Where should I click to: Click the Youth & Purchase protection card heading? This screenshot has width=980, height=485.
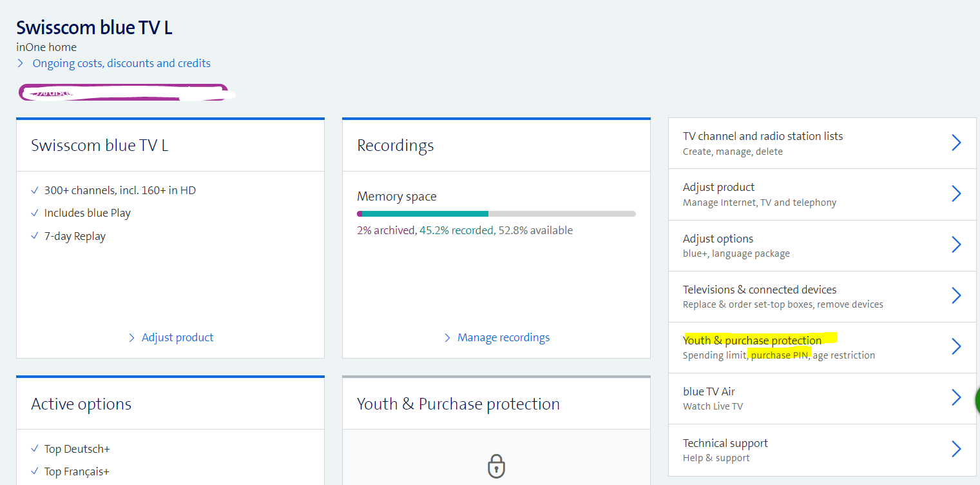[458, 404]
